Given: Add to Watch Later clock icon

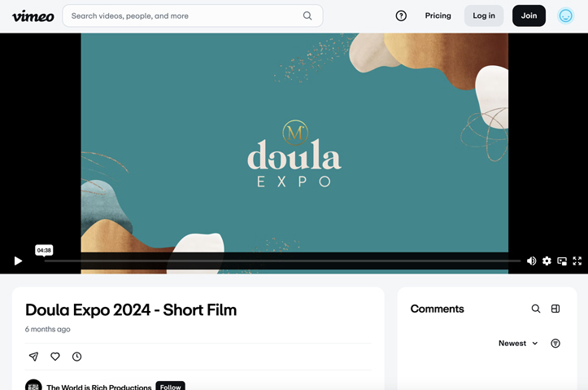Looking at the screenshot, I should [77, 357].
